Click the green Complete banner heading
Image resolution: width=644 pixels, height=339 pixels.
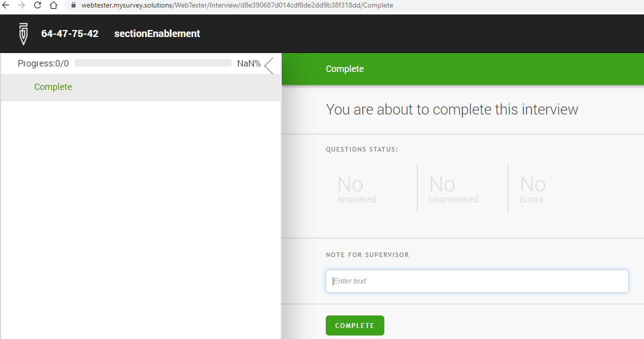[x=345, y=68]
